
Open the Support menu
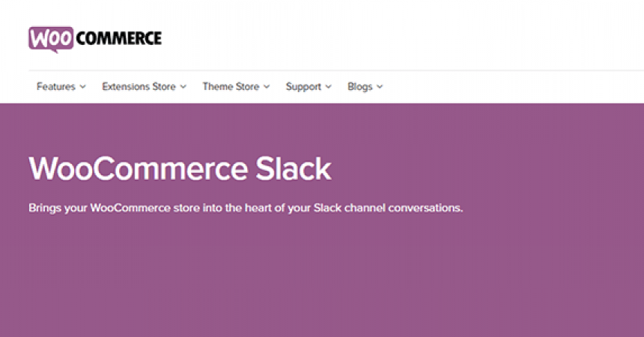(x=303, y=87)
